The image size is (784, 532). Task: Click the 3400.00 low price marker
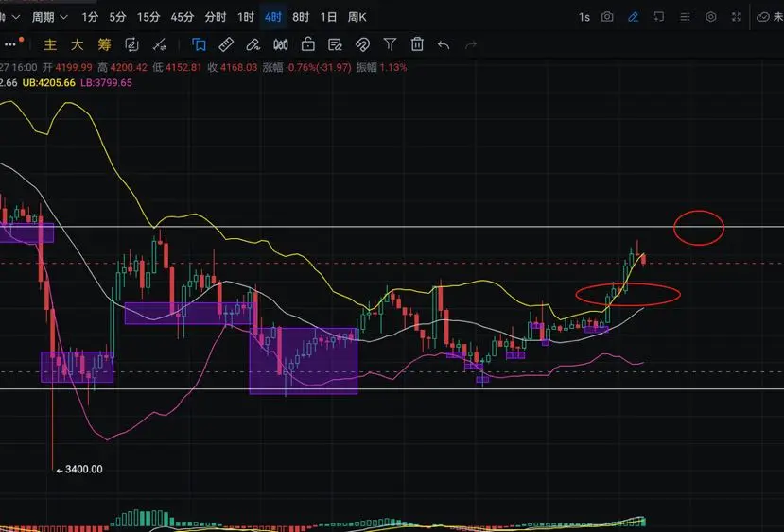coord(83,470)
